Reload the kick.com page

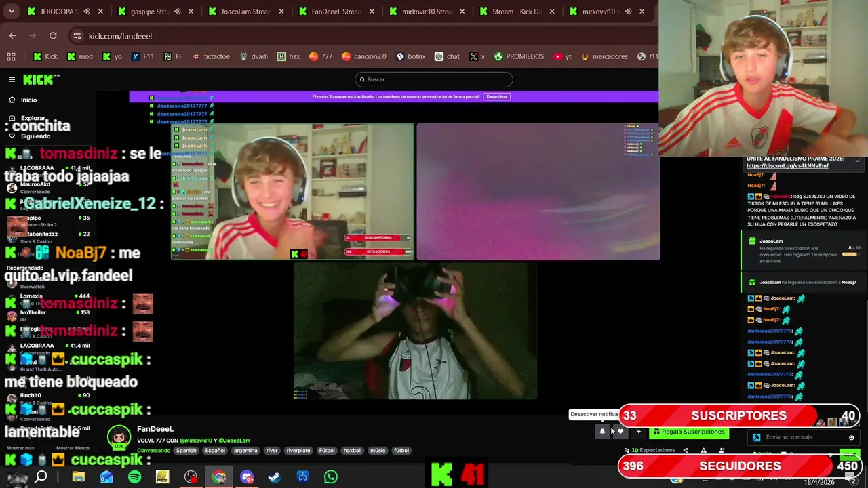pyautogui.click(x=53, y=35)
